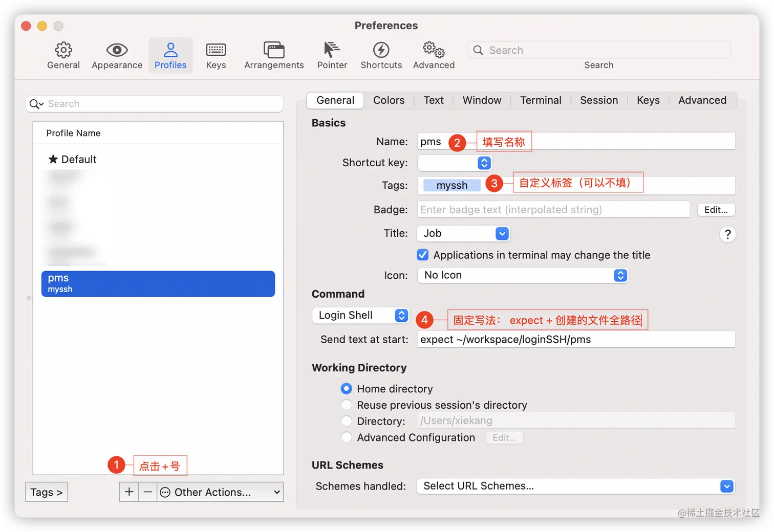This screenshot has width=774, height=532.
Task: Switch to the profile Advanced tab
Action: point(702,100)
